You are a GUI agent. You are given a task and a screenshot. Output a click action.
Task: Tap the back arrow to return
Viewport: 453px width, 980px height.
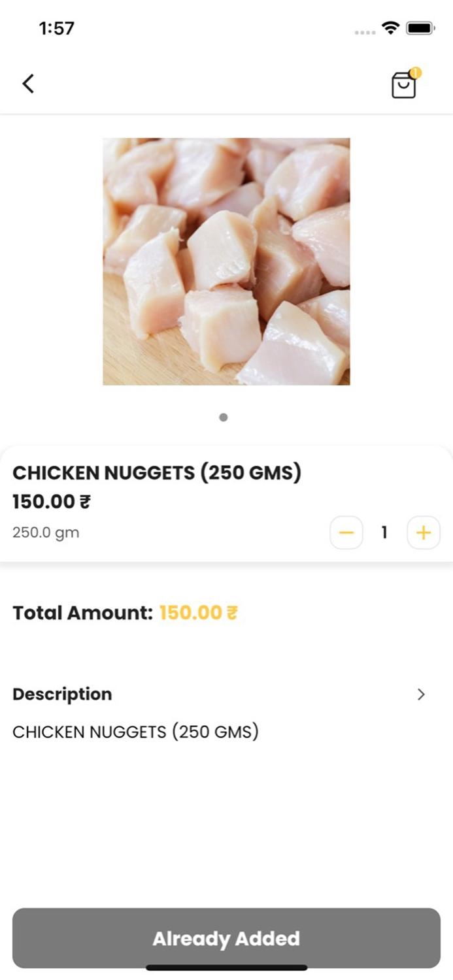[28, 84]
